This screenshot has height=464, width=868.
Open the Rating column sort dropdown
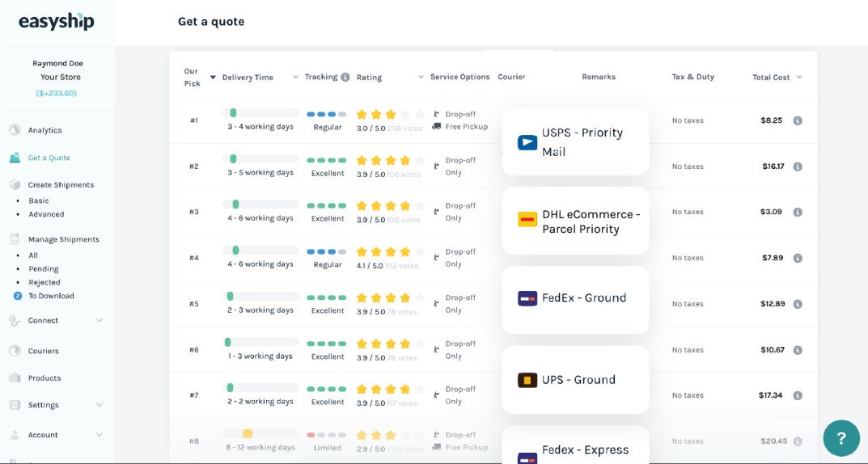(x=421, y=78)
